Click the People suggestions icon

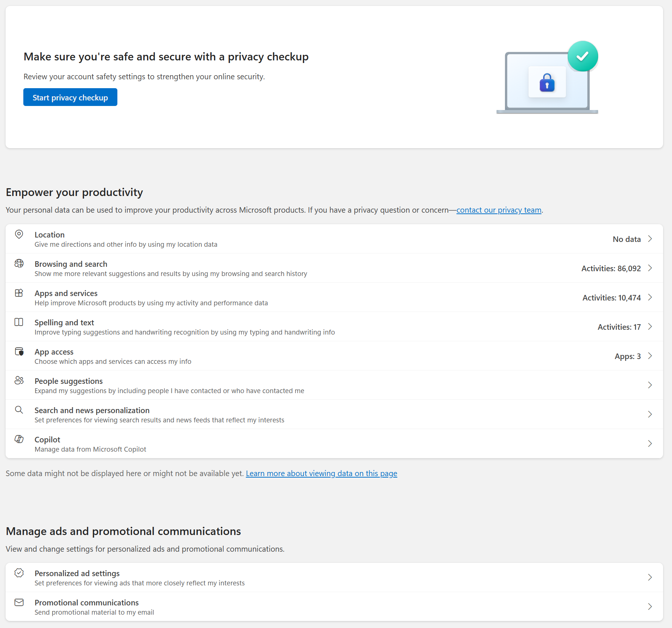[x=19, y=381]
